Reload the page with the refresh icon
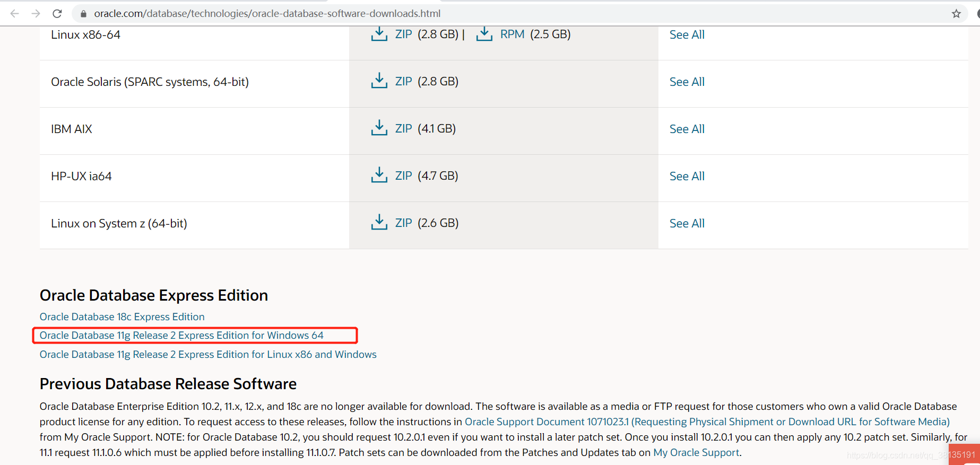This screenshot has width=980, height=465. (57, 13)
